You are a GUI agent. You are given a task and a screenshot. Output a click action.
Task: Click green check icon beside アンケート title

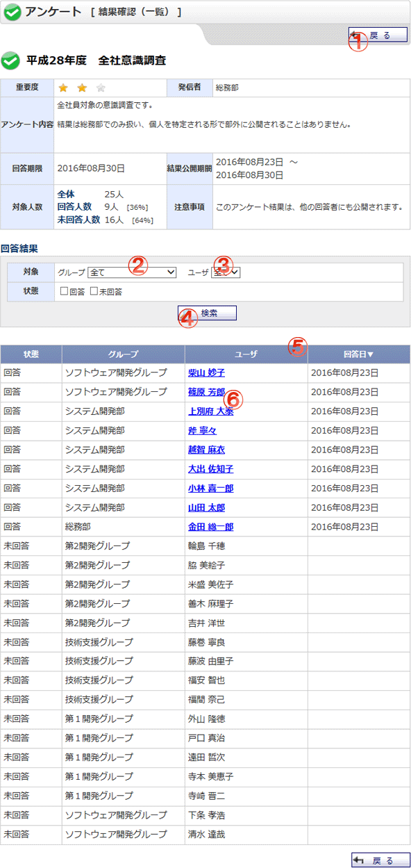[12, 12]
